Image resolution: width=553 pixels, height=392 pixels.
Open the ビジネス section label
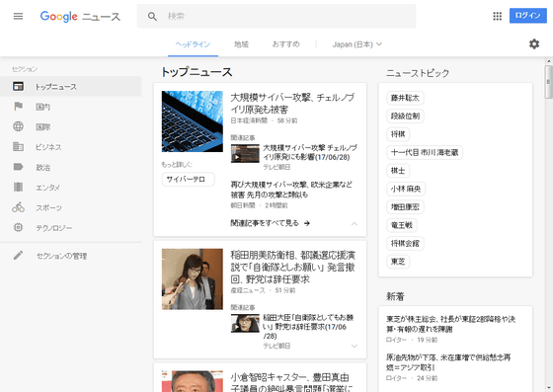point(48,147)
